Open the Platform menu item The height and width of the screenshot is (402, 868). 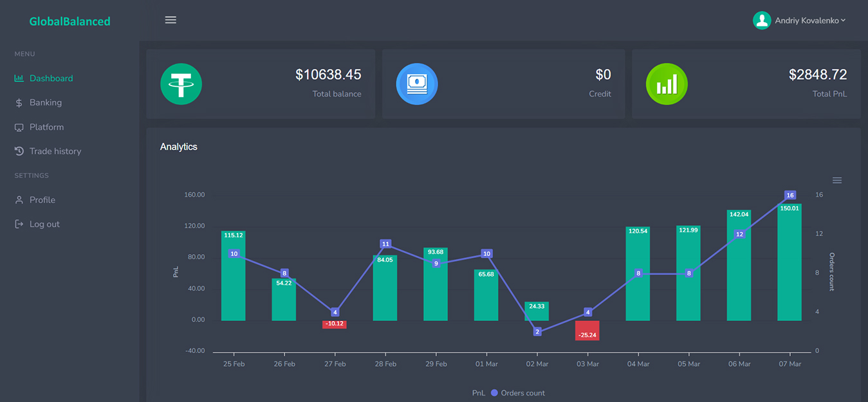point(46,127)
